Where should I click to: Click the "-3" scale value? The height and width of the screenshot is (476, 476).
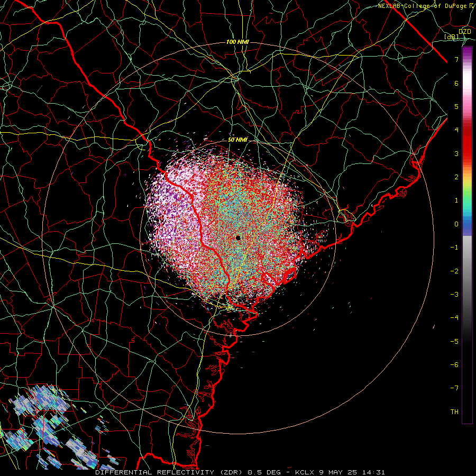(x=454, y=294)
